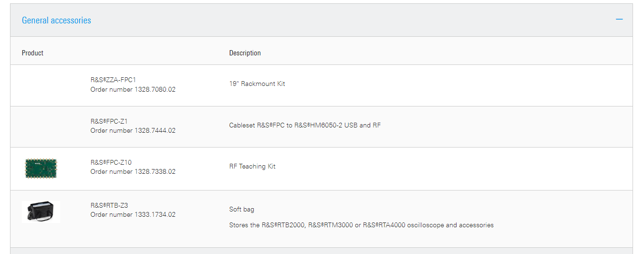Select the R&S ZZA-FPC1 product name
The image size is (644, 254).
point(113,80)
